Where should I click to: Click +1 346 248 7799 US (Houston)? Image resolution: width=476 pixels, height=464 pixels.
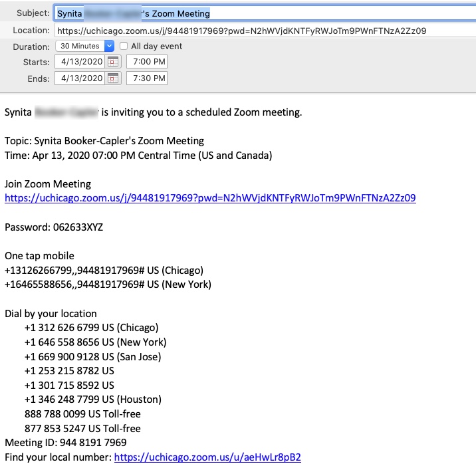click(x=93, y=400)
